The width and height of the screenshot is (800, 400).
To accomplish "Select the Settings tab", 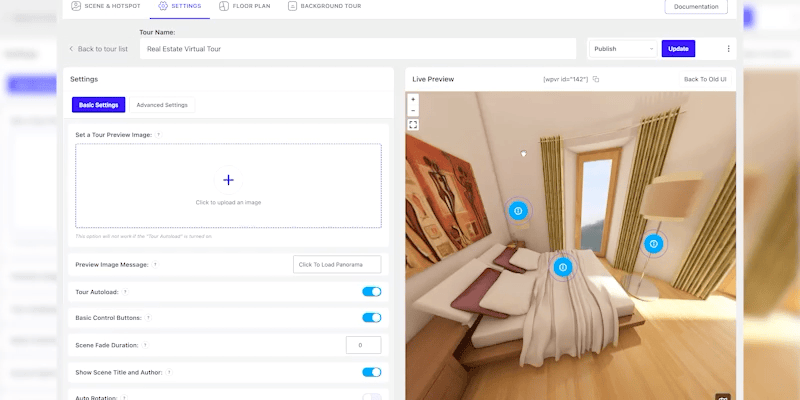I will [x=180, y=6].
